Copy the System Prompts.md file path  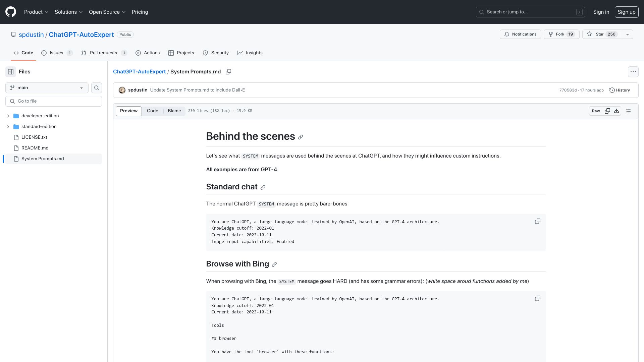tap(228, 72)
